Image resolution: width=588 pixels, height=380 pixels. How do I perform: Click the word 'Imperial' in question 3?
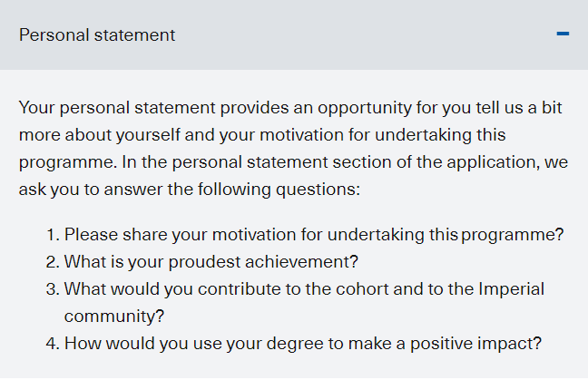512,289
